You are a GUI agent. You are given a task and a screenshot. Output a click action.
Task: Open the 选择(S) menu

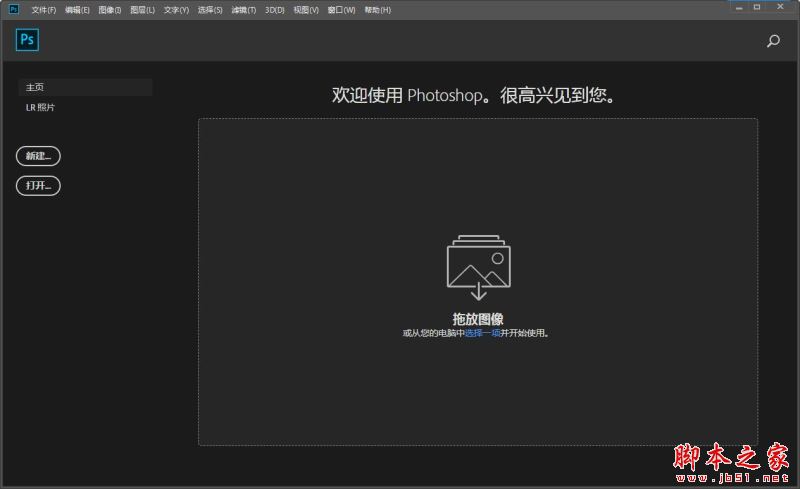(x=210, y=10)
